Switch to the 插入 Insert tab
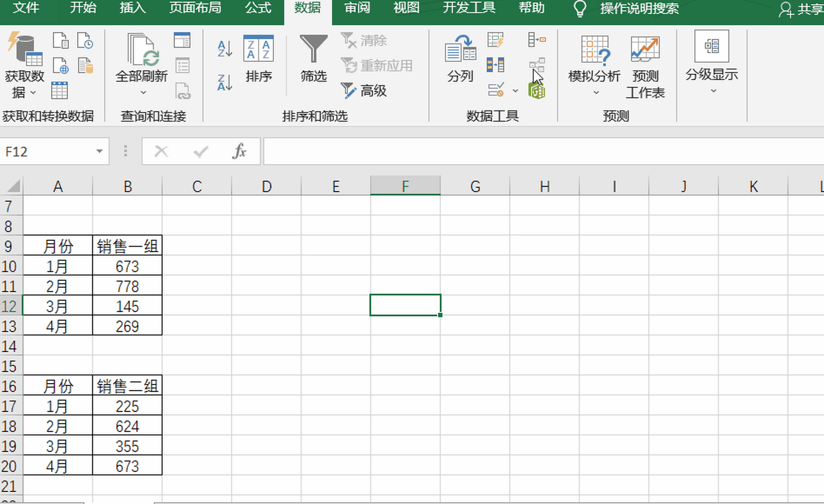 133,8
